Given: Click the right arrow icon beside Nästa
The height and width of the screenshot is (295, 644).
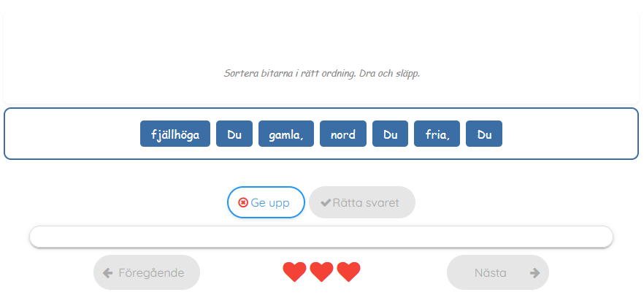Looking at the screenshot, I should coord(534,272).
